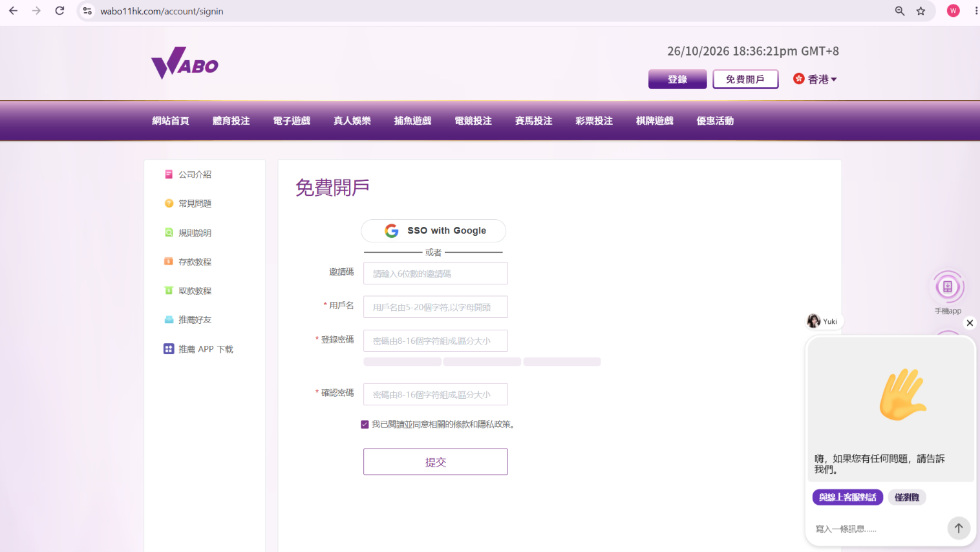Open the 手機app floating icon
This screenshot has height=552, width=980.
948,287
